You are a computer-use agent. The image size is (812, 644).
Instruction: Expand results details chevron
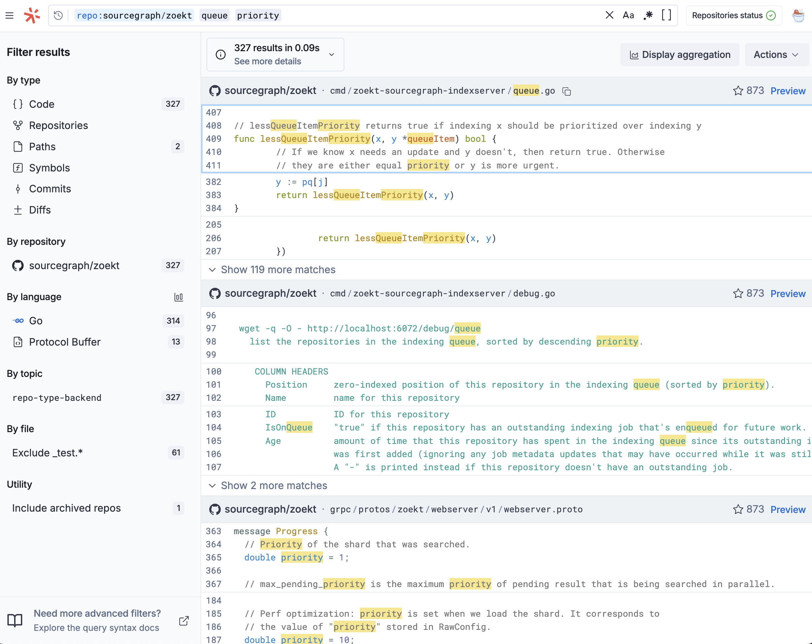click(x=332, y=55)
